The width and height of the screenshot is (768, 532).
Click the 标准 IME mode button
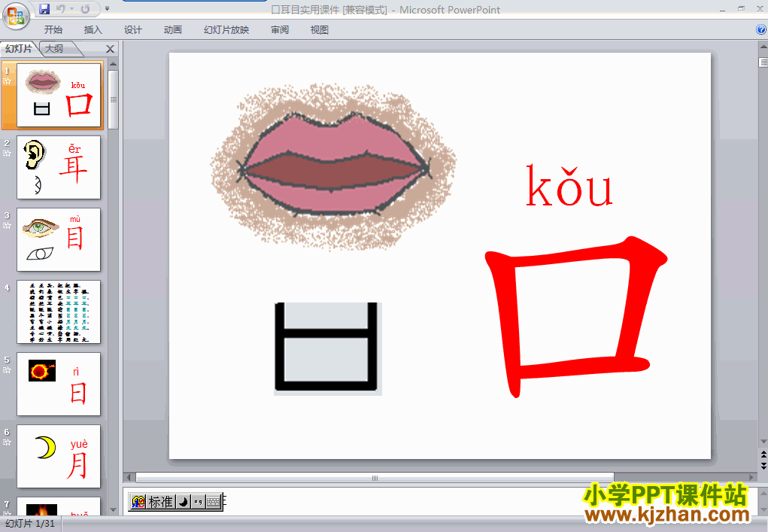pos(161,502)
